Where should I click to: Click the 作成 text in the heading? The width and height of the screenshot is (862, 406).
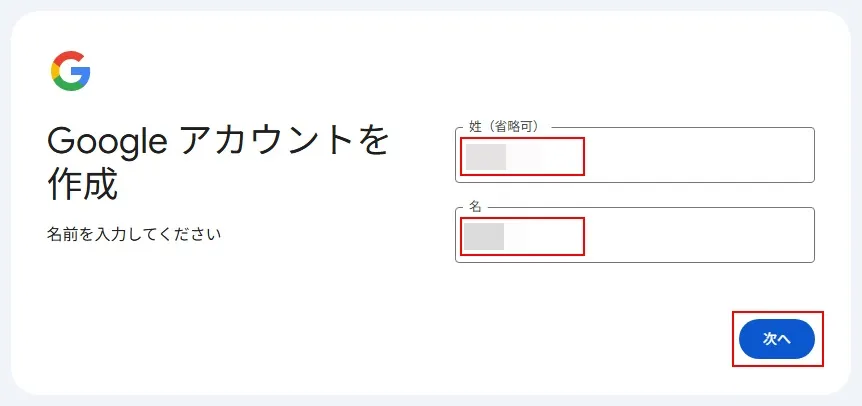(82, 184)
